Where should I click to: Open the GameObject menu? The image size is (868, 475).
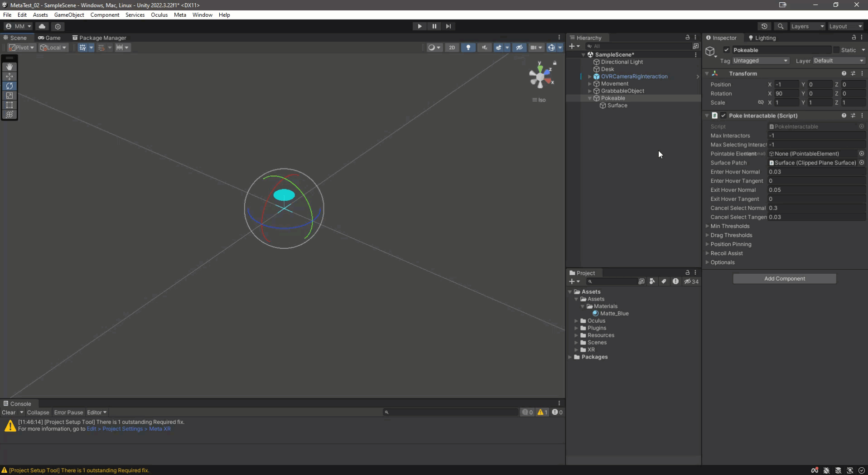coord(69,15)
